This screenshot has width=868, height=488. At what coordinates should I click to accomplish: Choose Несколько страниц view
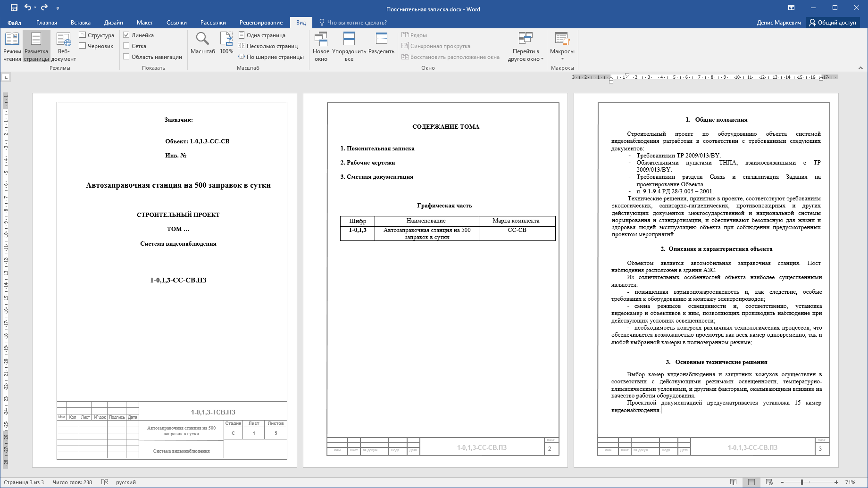tap(268, 46)
